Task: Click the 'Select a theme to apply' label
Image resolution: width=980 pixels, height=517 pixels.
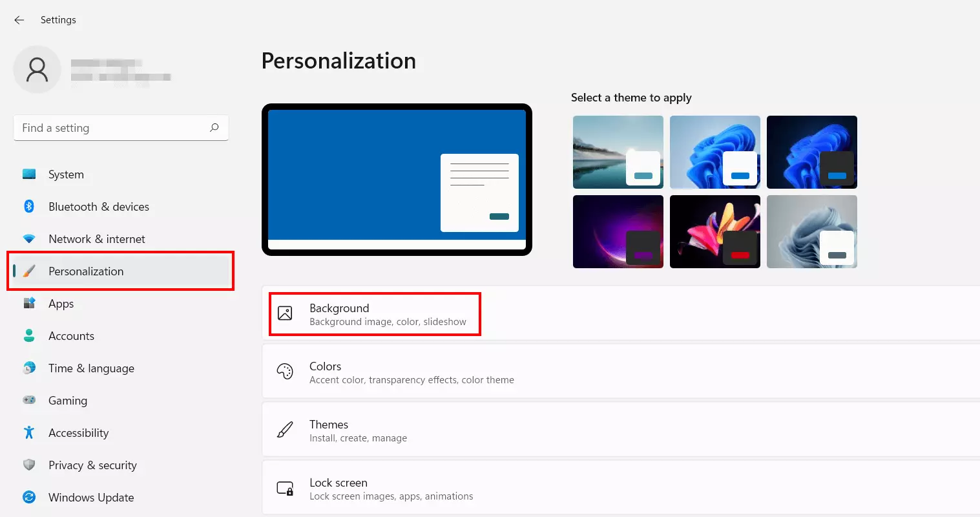Action: [x=631, y=98]
